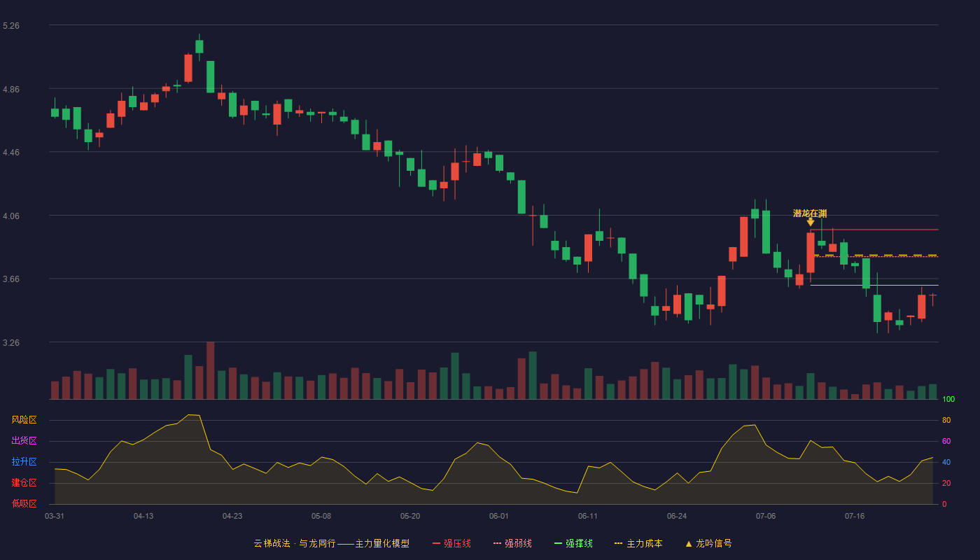Click the 04-23 date label
The width and height of the screenshot is (980, 560).
click(x=232, y=516)
